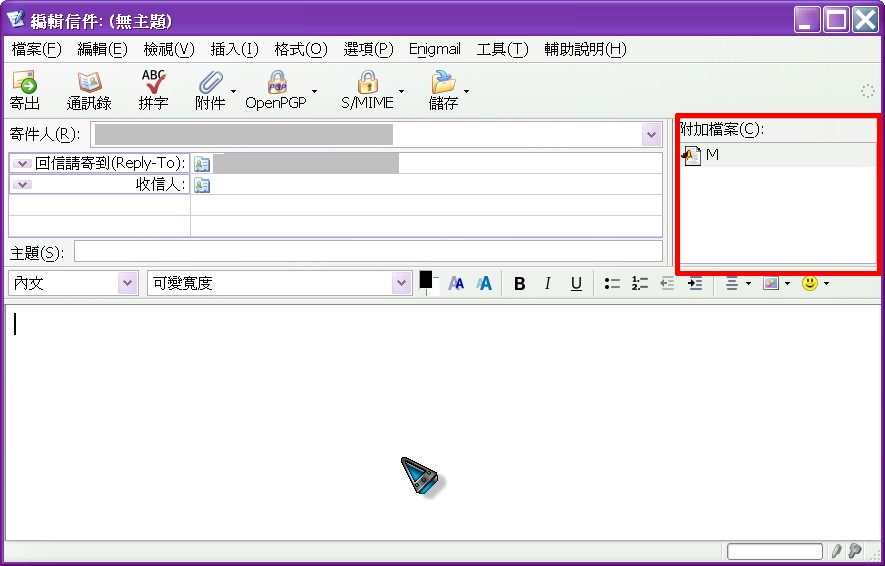Open the 內文 paragraph style dropdown
Screen dimensions: 885x566
128,283
